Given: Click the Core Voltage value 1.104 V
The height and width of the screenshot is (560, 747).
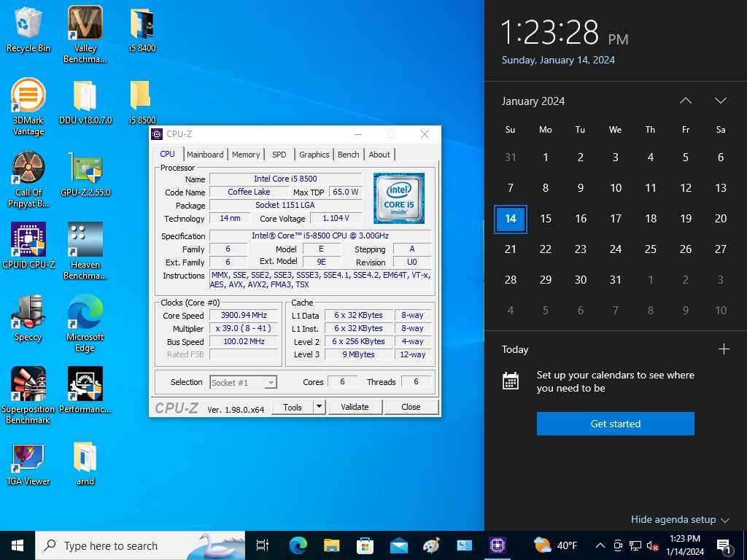Looking at the screenshot, I should pyautogui.click(x=336, y=218).
